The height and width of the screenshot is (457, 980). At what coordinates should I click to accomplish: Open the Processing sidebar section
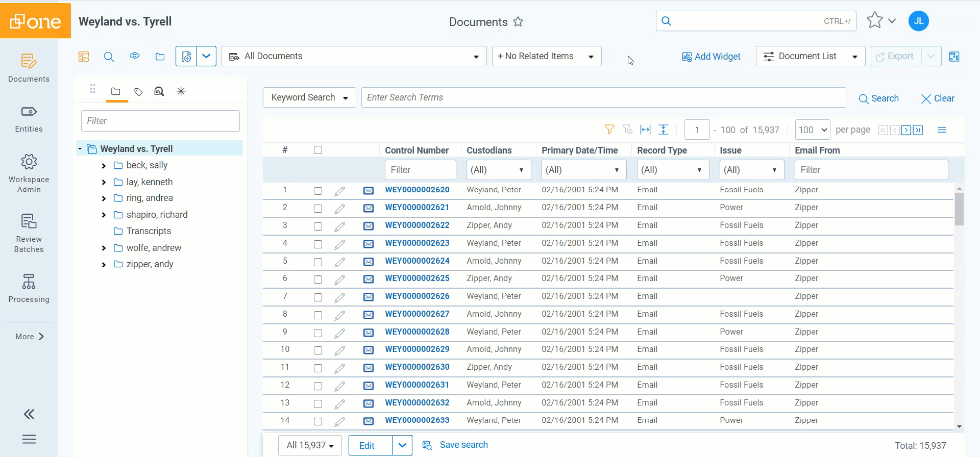(29, 288)
